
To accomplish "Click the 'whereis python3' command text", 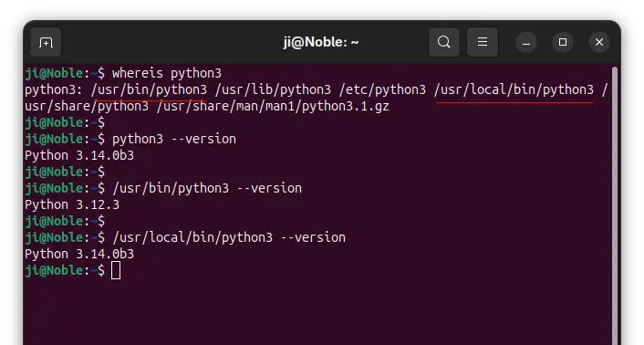I will click(167, 73).
